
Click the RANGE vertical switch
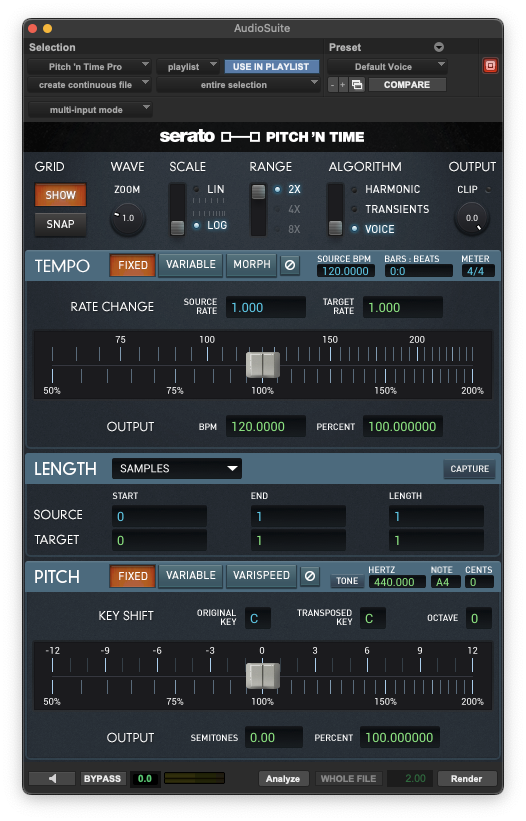point(258,209)
